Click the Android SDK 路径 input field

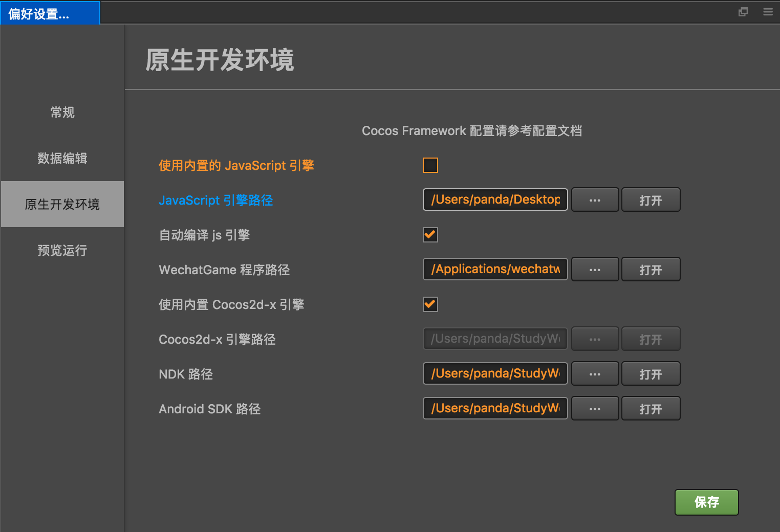pyautogui.click(x=495, y=408)
